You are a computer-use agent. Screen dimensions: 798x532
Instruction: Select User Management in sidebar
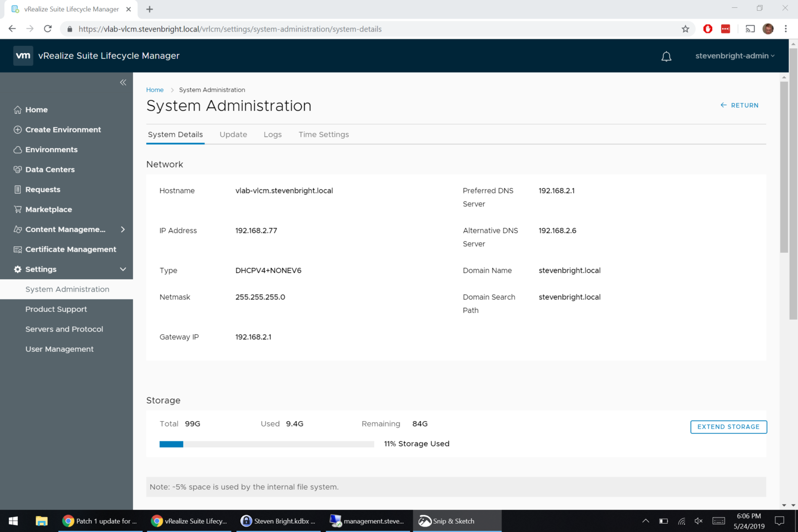pyautogui.click(x=60, y=349)
